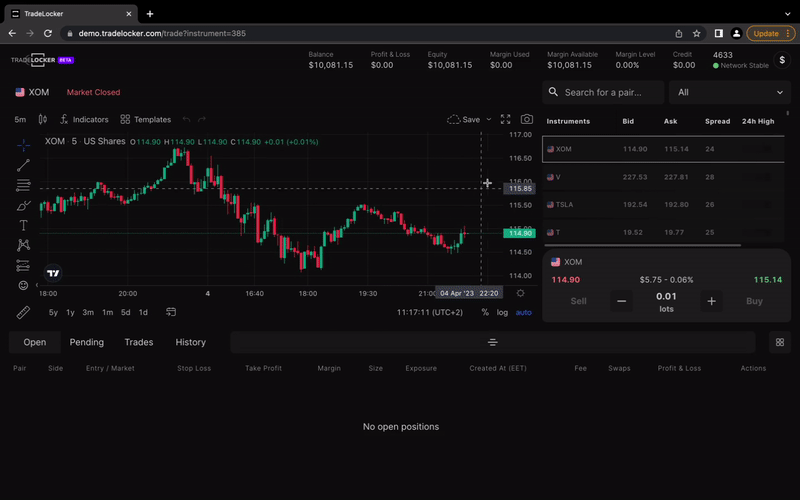Click the TradeLocker logo
Screen dimensions: 800x500
43,60
